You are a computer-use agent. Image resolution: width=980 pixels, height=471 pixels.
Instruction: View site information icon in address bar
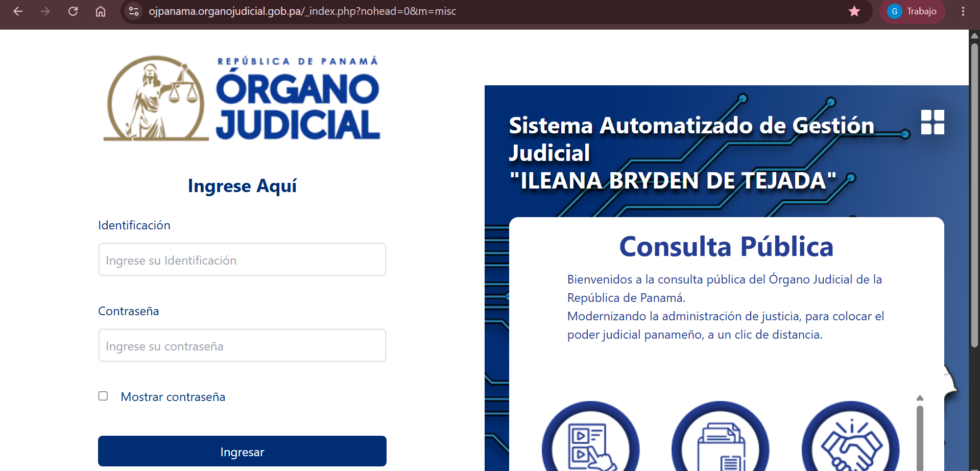[134, 11]
